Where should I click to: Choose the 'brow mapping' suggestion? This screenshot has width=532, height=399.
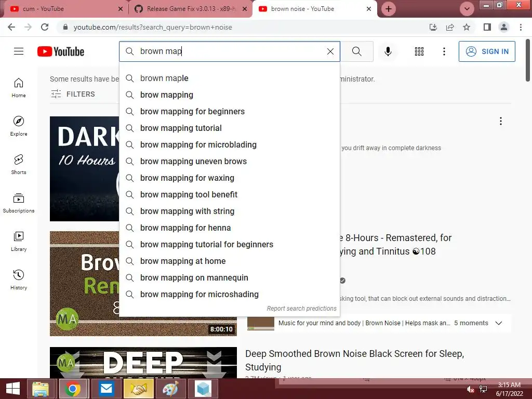(230, 95)
